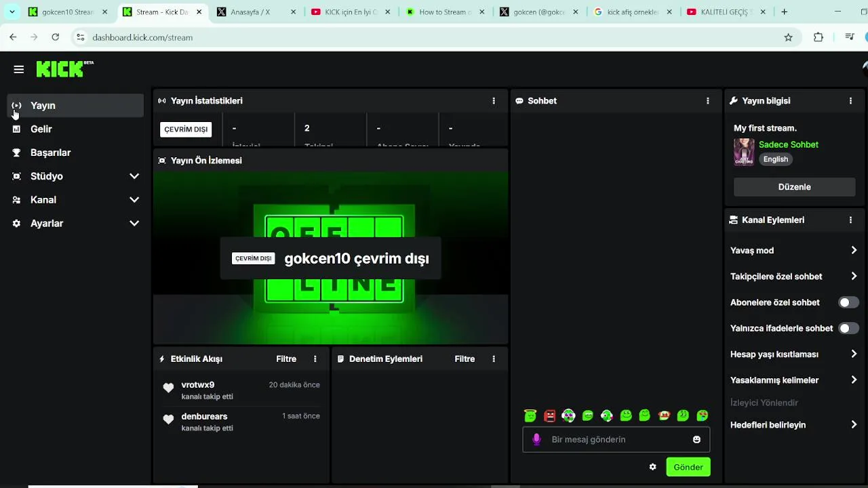Open options menu of Denetim Eylemleri panel
The width and height of the screenshot is (868, 488).
[x=494, y=359]
